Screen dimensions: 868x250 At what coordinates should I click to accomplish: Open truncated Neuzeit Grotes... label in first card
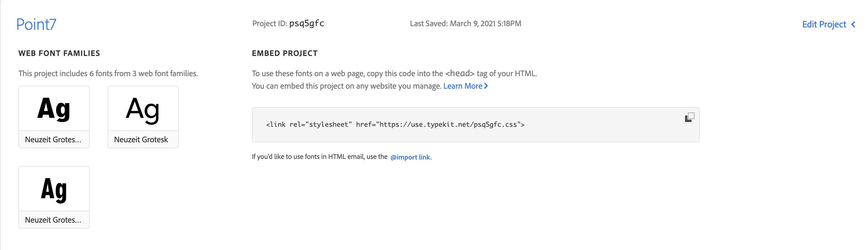coord(53,140)
